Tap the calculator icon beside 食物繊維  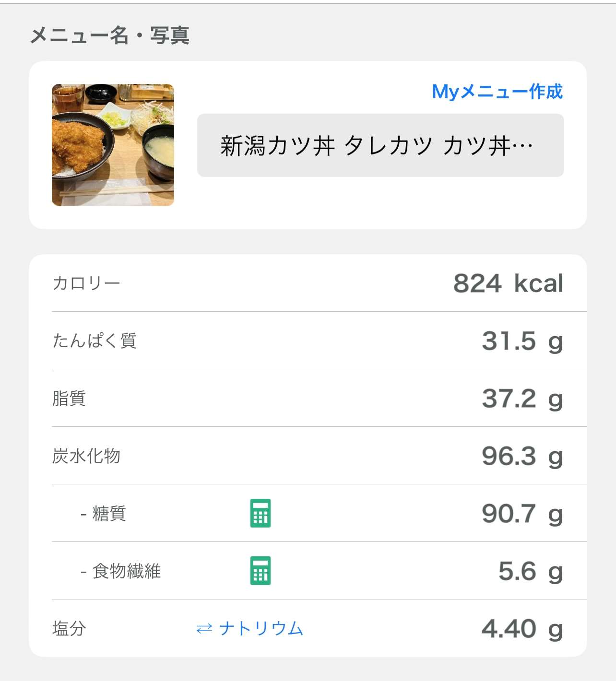261,571
